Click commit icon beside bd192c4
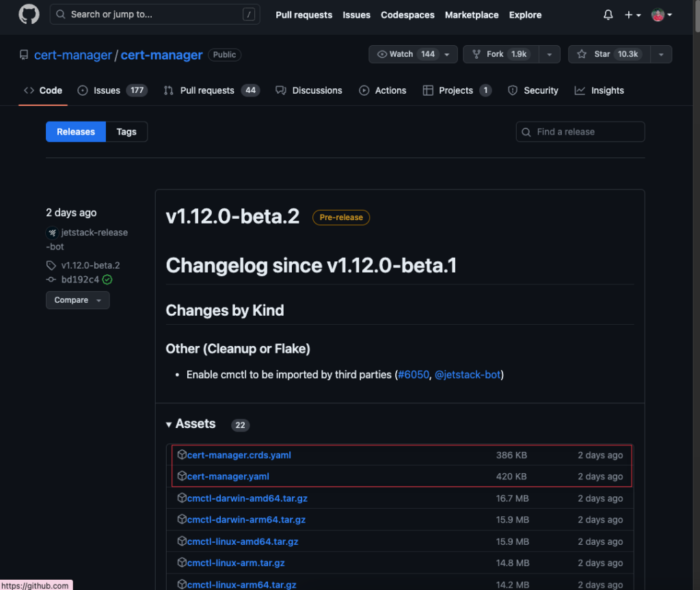This screenshot has width=700, height=590. [x=51, y=280]
